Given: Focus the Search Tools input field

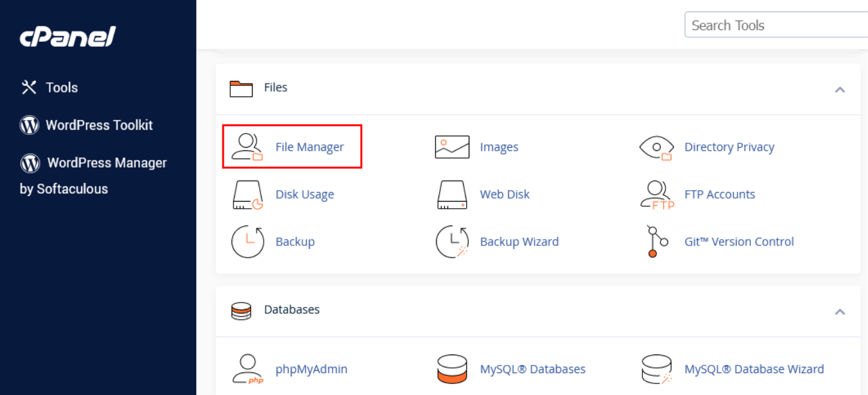Looking at the screenshot, I should 776,25.
